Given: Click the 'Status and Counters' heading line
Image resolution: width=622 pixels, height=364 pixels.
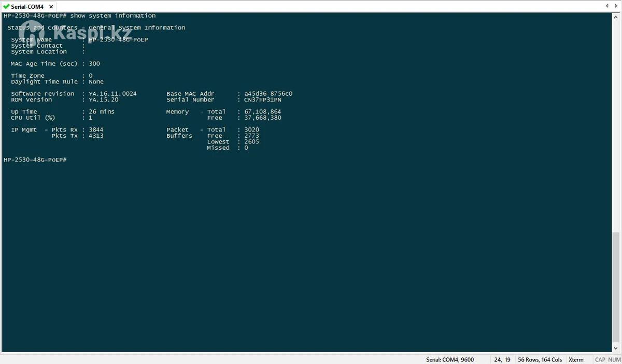Looking at the screenshot, I should coord(96,27).
